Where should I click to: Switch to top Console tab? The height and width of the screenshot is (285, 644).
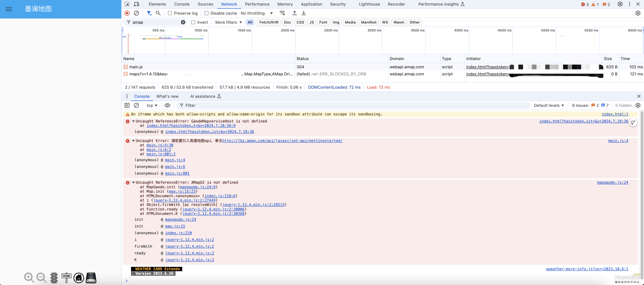click(x=182, y=4)
